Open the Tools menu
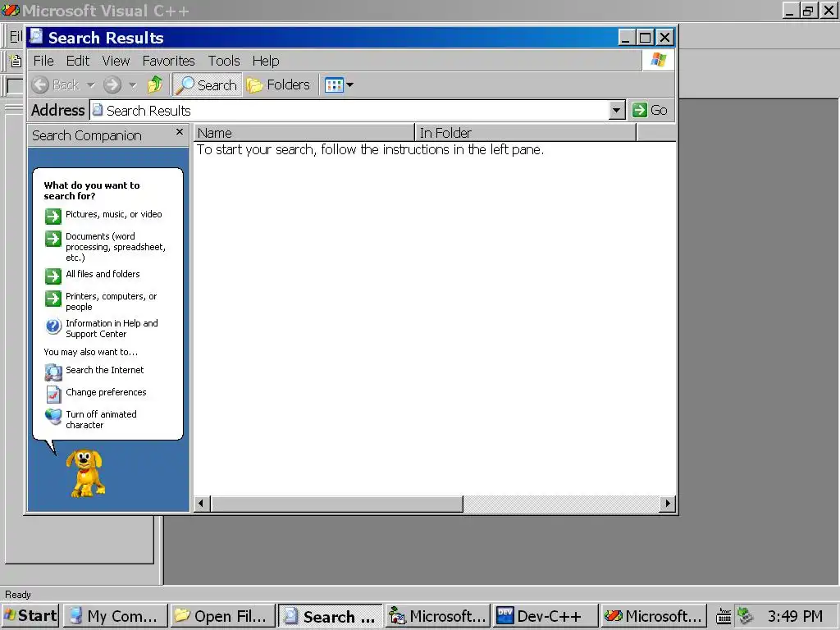The image size is (840, 630). point(224,61)
